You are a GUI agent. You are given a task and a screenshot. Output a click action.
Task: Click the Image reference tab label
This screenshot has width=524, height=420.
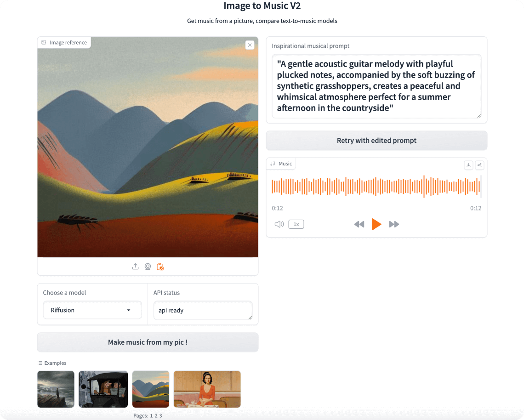click(x=64, y=42)
